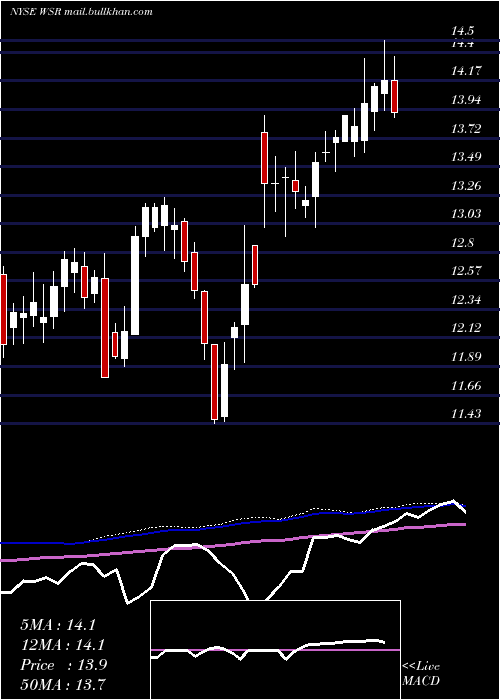Click the 'NYSE WSR mail.bullkhan.com' header text
Screen dimensions: 500x700
(x=81, y=12)
